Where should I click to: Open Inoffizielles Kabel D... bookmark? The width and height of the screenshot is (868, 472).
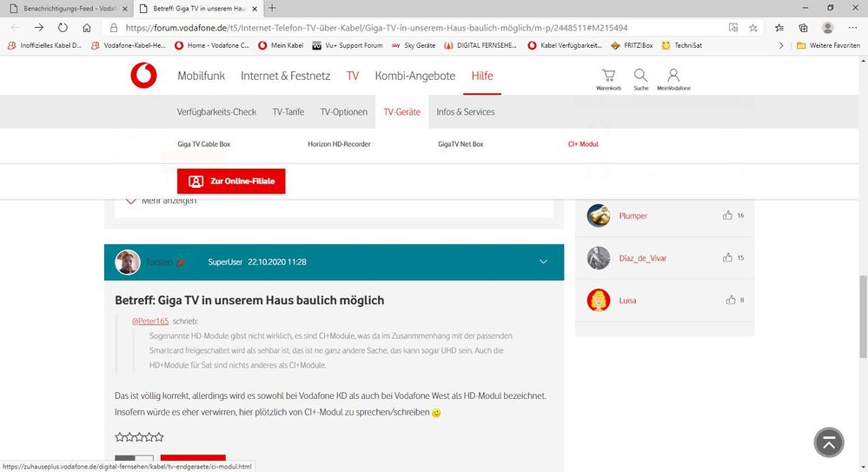click(x=45, y=45)
